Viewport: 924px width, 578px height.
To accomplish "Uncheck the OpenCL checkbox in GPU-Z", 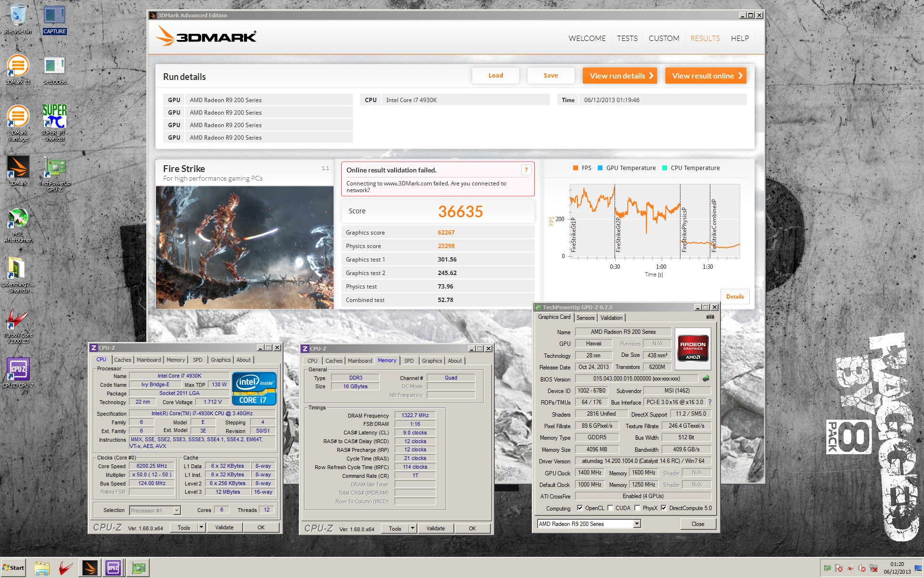I will tap(580, 508).
